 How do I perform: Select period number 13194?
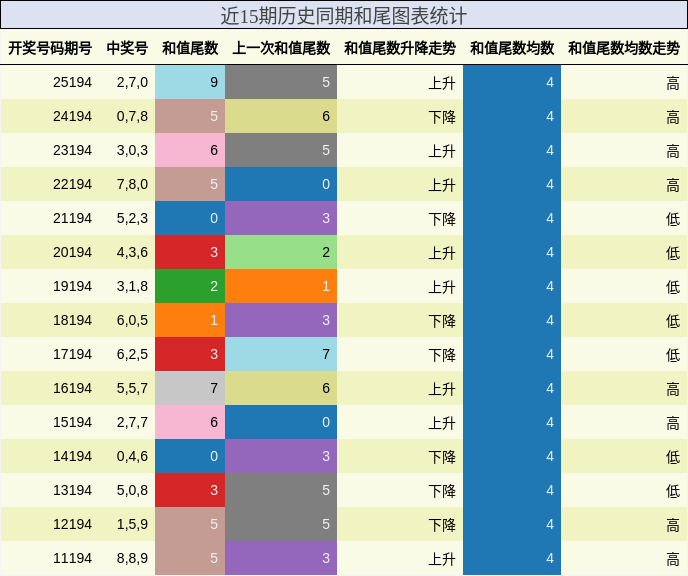[72, 490]
